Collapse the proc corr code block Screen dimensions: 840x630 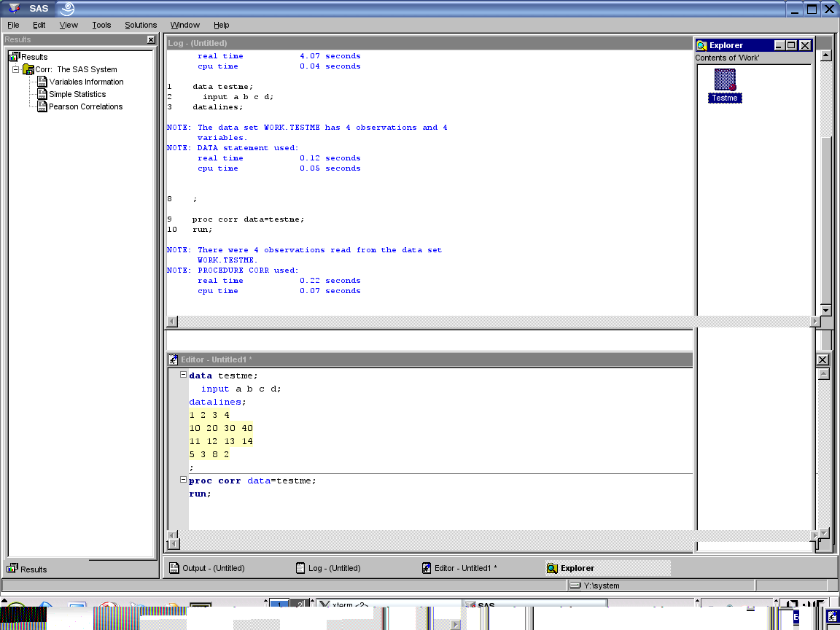pyautogui.click(x=182, y=480)
